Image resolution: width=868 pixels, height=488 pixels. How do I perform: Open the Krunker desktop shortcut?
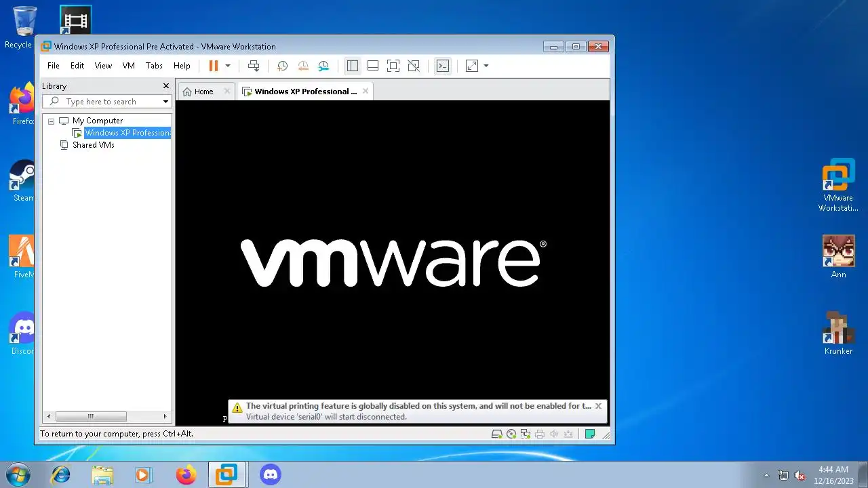838,333
